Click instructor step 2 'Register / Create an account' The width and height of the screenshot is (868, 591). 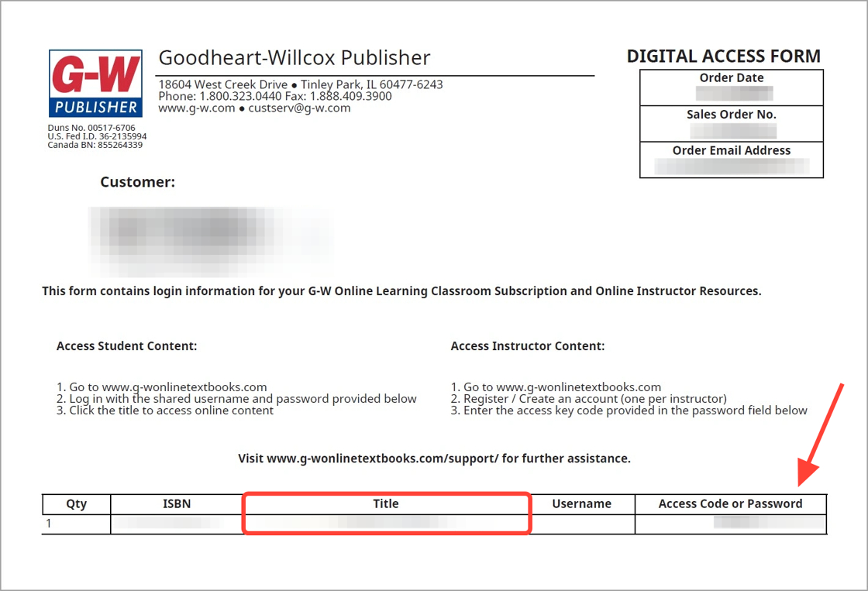588,398
